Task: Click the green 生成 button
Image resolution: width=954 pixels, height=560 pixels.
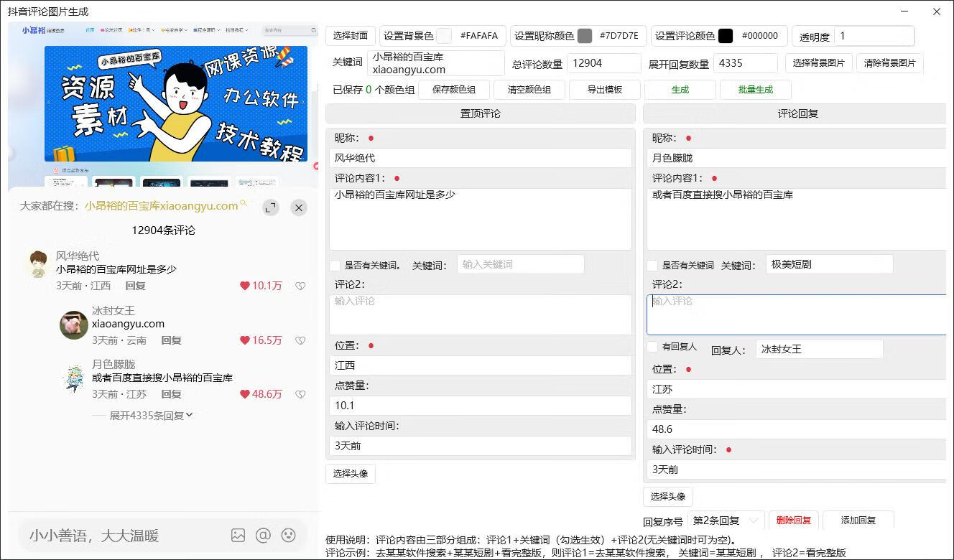Action: 680,90
